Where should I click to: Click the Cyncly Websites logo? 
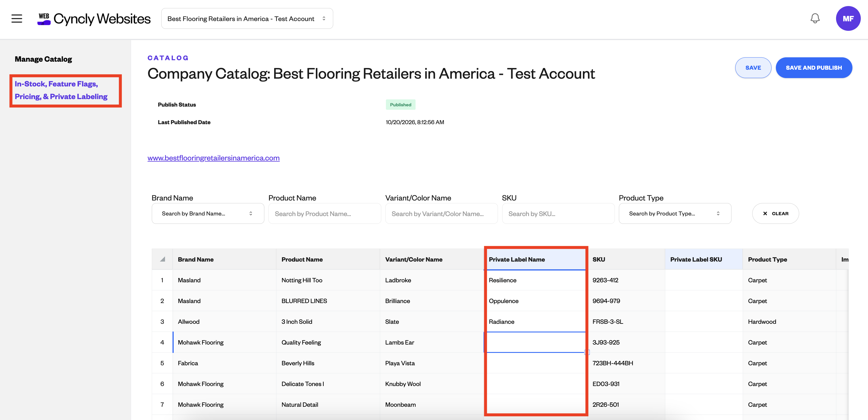pos(94,19)
